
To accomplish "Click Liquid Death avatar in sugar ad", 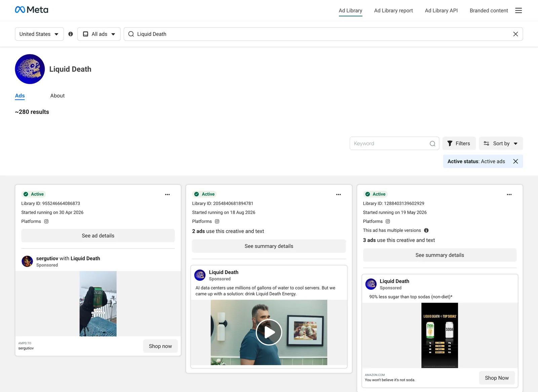I will tap(371, 284).
